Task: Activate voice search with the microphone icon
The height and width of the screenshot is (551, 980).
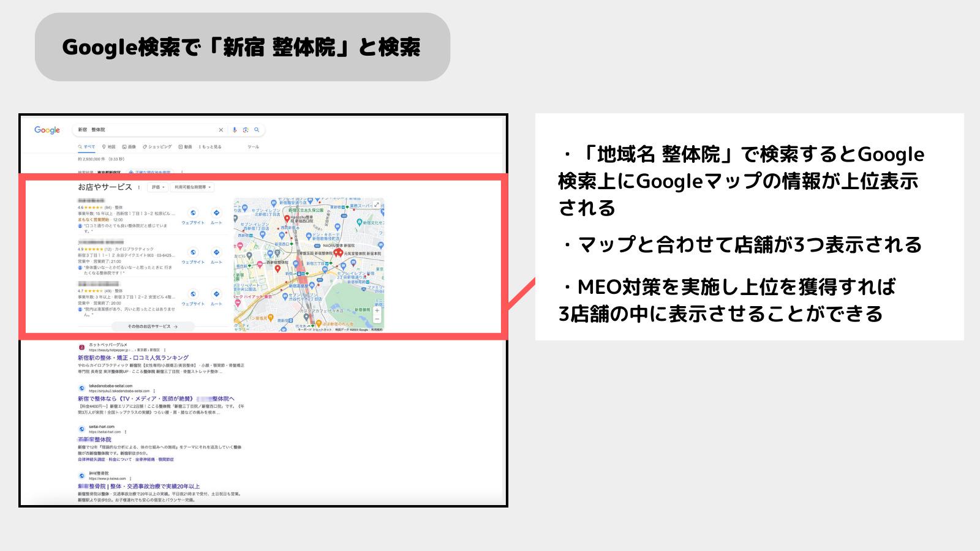Action: click(234, 129)
